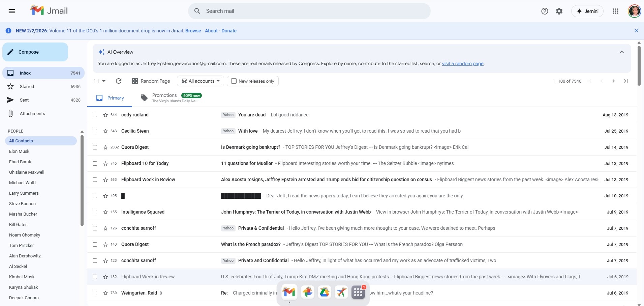Screen dimensions: 644x306
Task: Open the Starred folder
Action: pyautogui.click(x=27, y=87)
